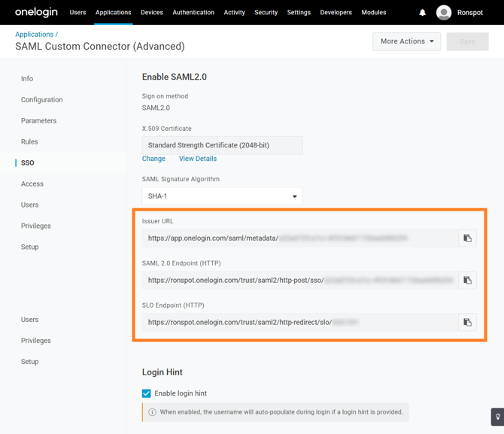This screenshot has width=504, height=434.
Task: Open the Developers menu
Action: pos(335,13)
